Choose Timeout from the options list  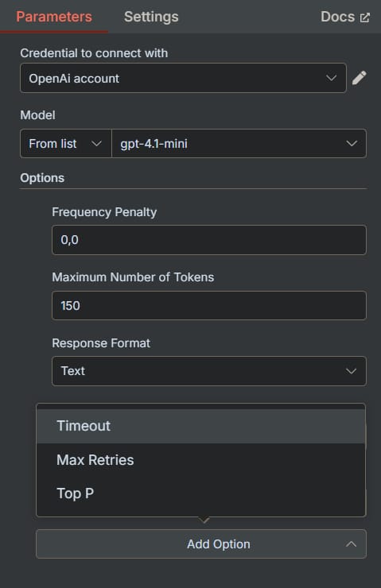point(200,427)
